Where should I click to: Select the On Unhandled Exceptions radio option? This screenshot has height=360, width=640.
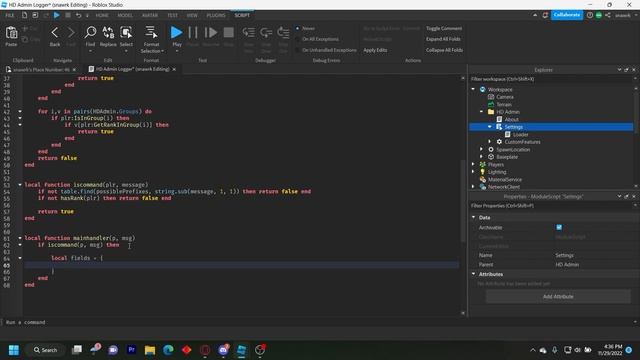point(298,50)
